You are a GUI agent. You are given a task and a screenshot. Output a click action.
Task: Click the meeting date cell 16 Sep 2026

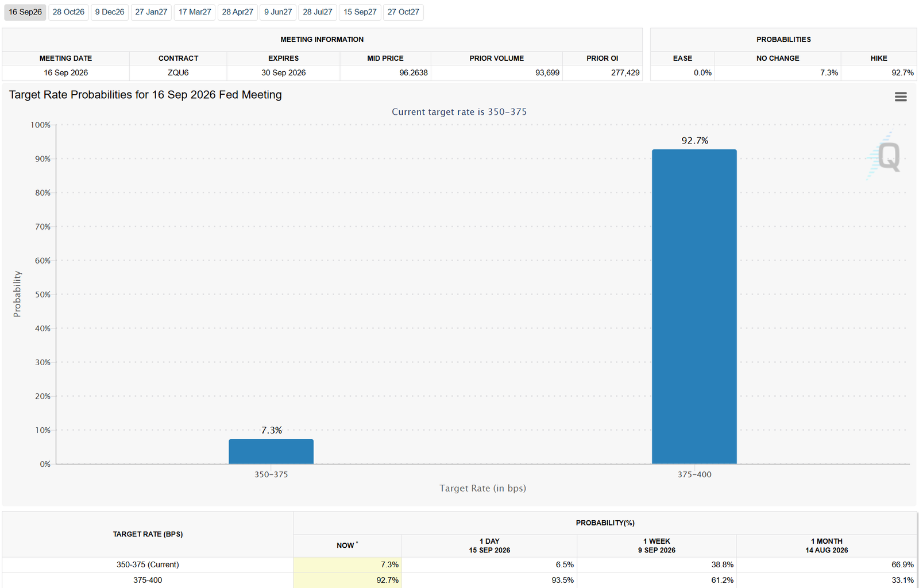[65, 73]
